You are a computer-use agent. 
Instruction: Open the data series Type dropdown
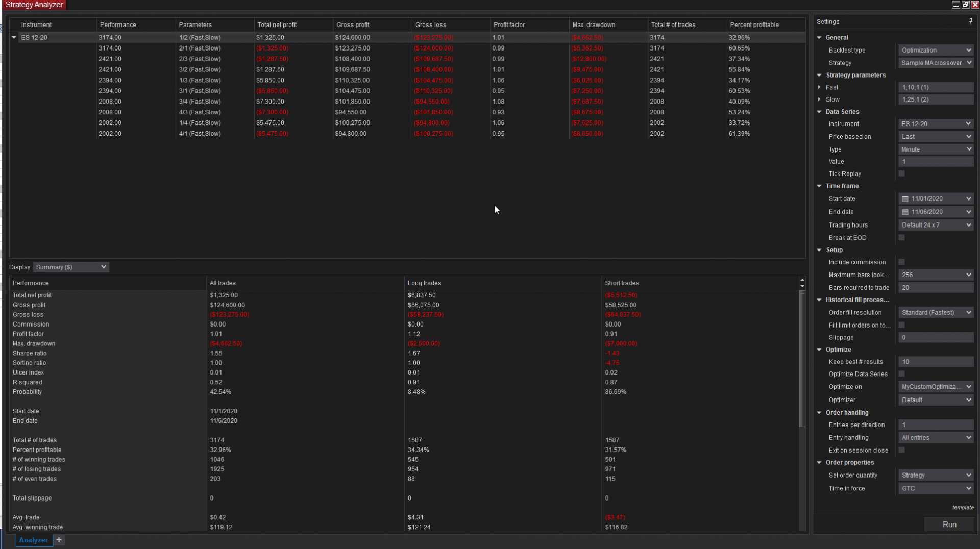(x=936, y=149)
